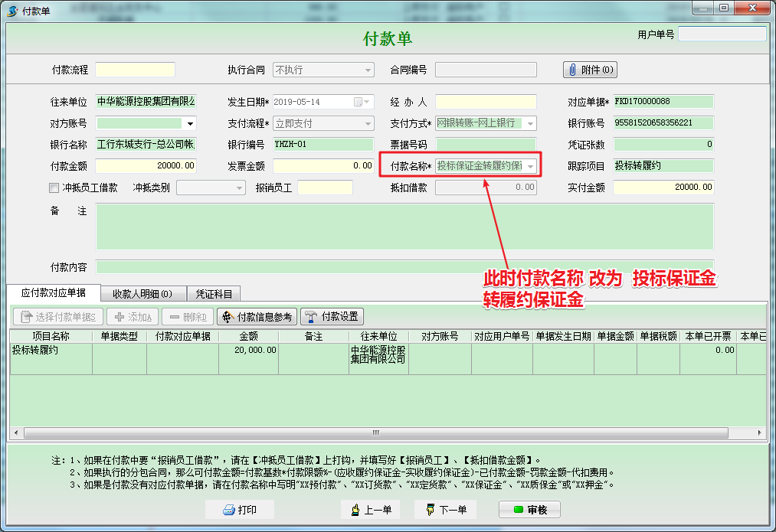Screen dimensions: 776x532
Task: Click the 备注 remarks text area
Action: point(404,226)
